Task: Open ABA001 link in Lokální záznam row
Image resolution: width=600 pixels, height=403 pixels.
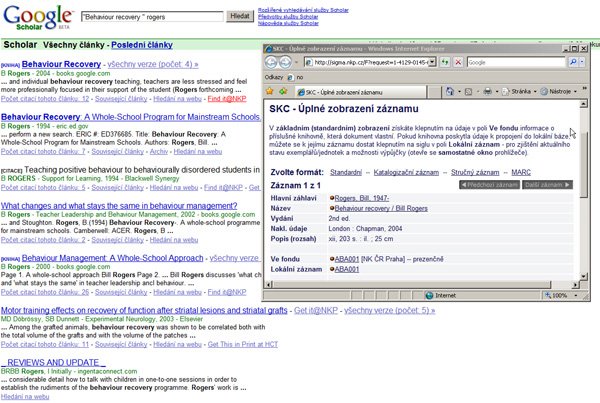Action: pyautogui.click(x=347, y=269)
